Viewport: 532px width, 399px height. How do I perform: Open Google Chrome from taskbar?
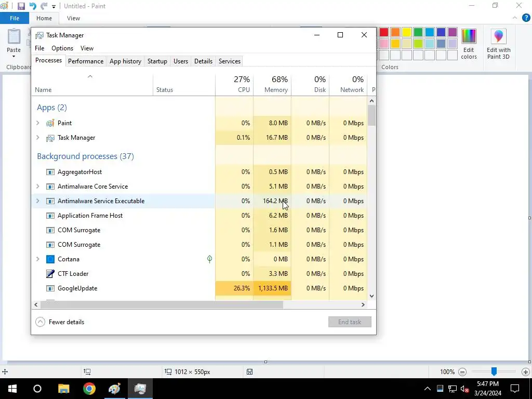click(x=89, y=389)
